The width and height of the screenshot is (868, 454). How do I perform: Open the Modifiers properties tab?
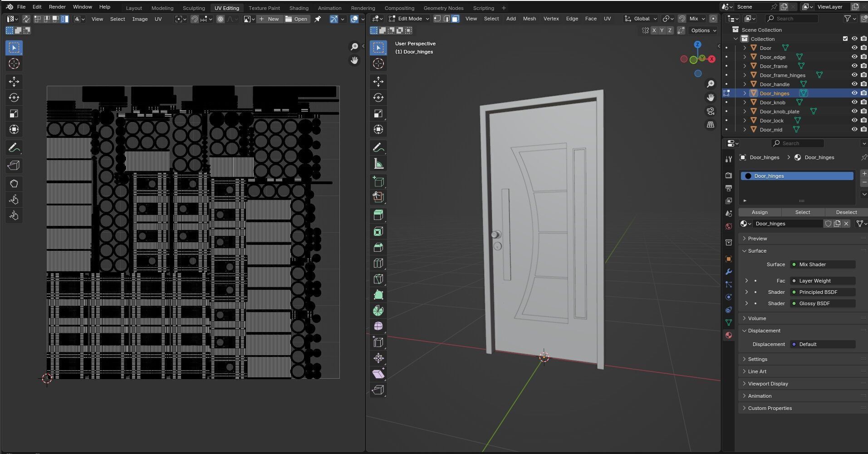[729, 272]
